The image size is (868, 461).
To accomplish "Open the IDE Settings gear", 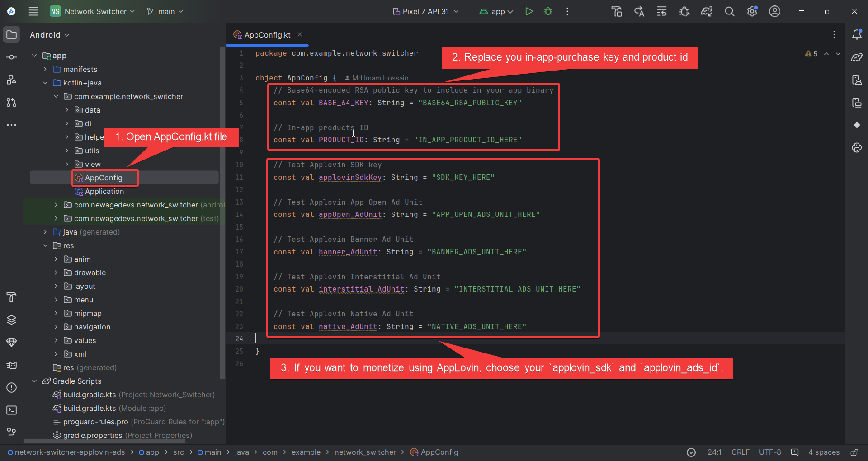I will (752, 11).
